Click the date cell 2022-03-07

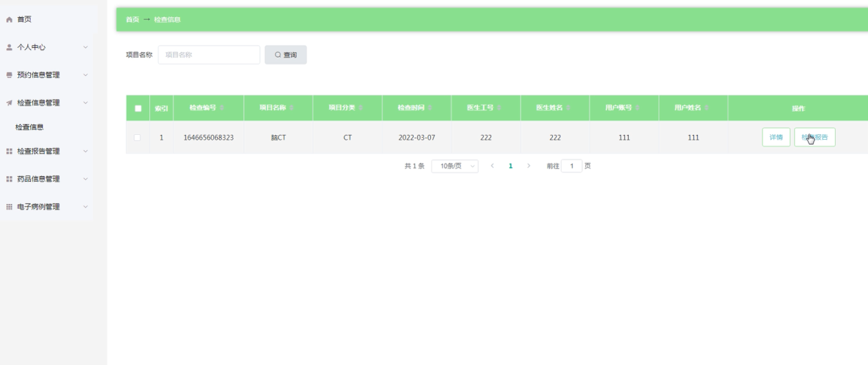[417, 138]
